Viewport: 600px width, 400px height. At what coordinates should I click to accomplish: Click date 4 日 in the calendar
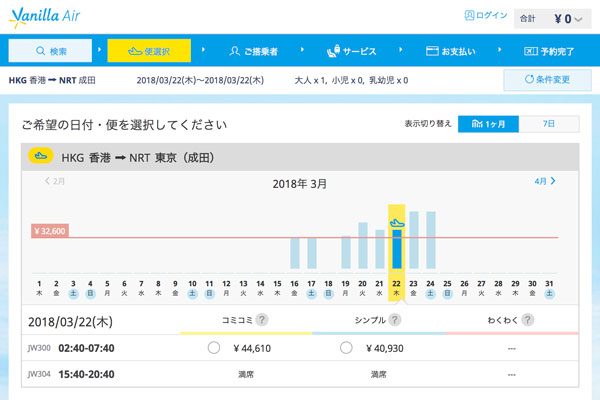(x=90, y=288)
